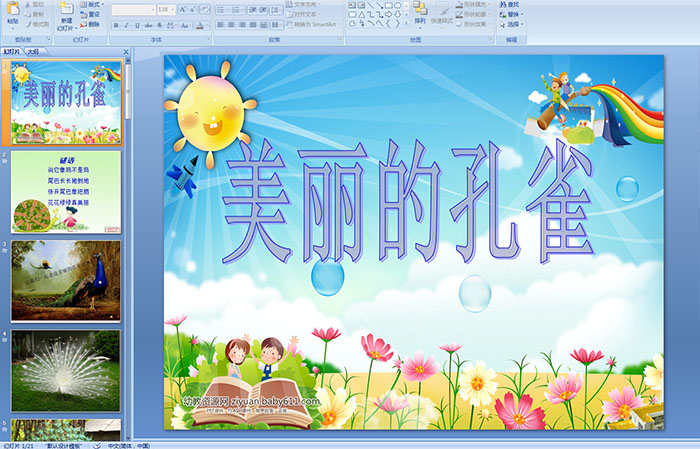This screenshot has height=449, width=700.
Task: Click the 美丽的孔雀 title on the slide
Action: point(408,201)
